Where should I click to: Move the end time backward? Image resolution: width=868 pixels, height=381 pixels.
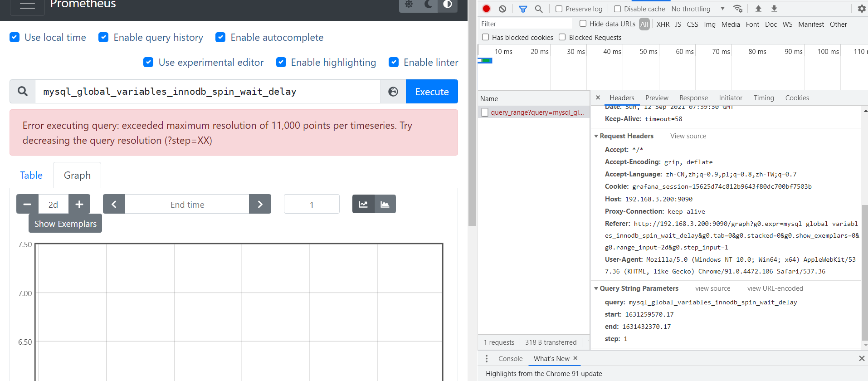point(114,204)
